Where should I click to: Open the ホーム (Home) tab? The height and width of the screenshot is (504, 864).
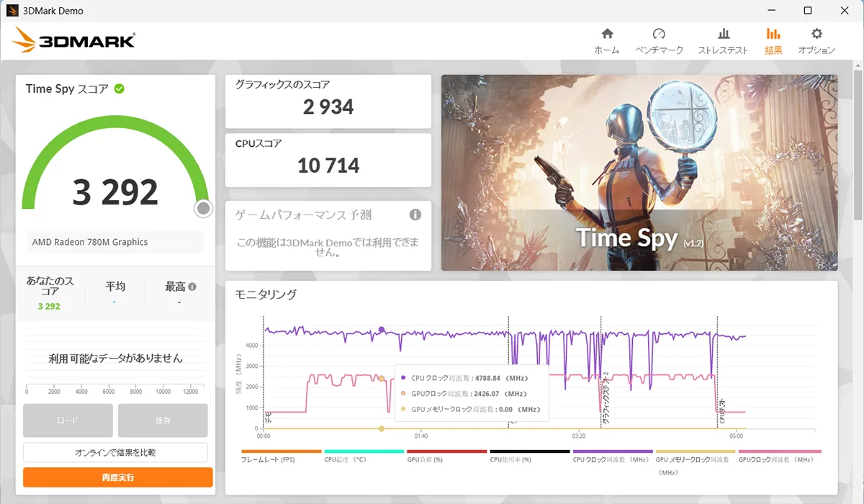tap(606, 41)
